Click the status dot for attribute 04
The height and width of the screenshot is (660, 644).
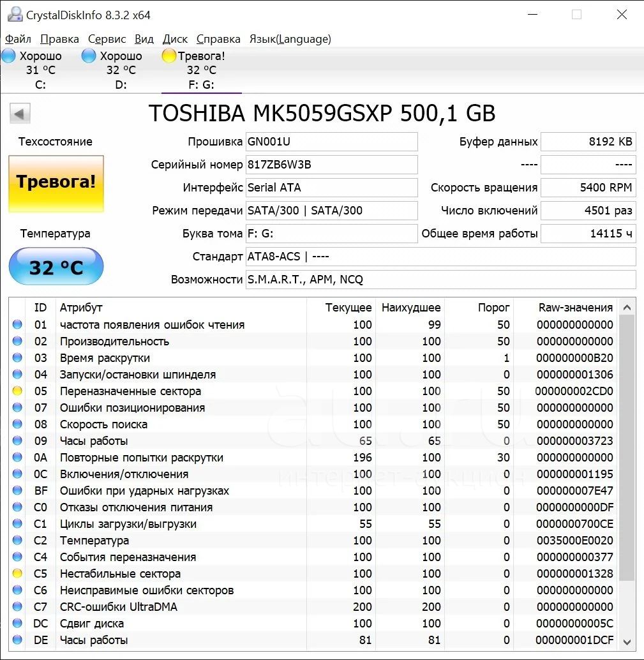point(17,374)
